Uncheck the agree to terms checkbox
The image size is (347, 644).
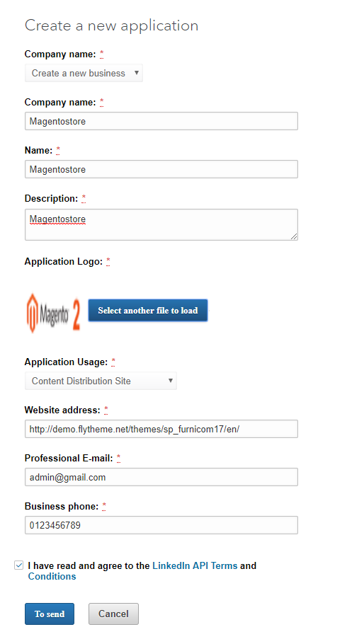click(19, 565)
